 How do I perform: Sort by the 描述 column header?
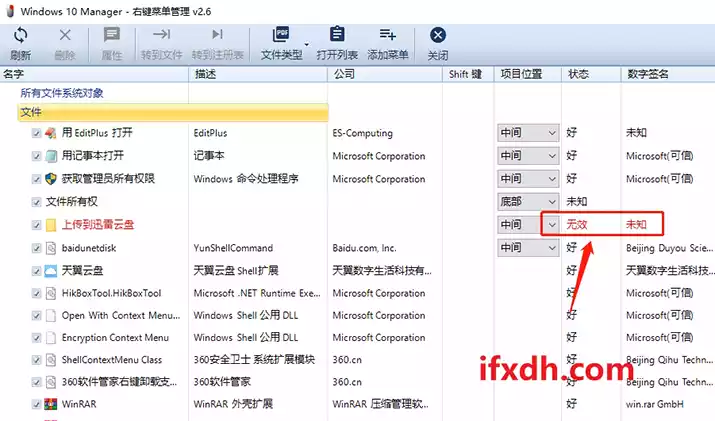pyautogui.click(x=258, y=74)
